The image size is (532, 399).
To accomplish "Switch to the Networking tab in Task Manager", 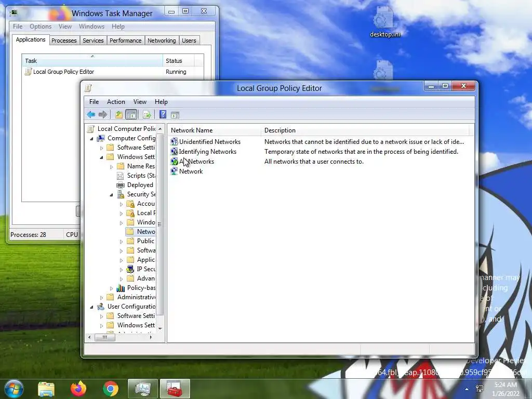I will 162,41.
